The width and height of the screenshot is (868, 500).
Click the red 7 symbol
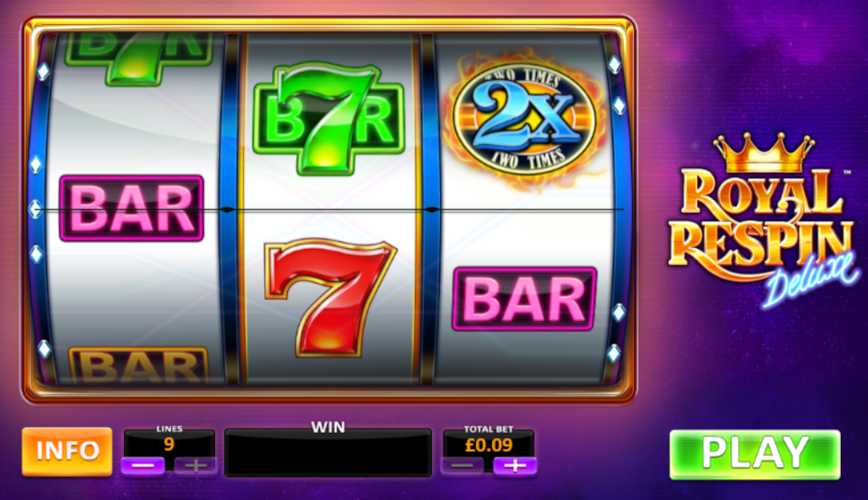(330, 297)
